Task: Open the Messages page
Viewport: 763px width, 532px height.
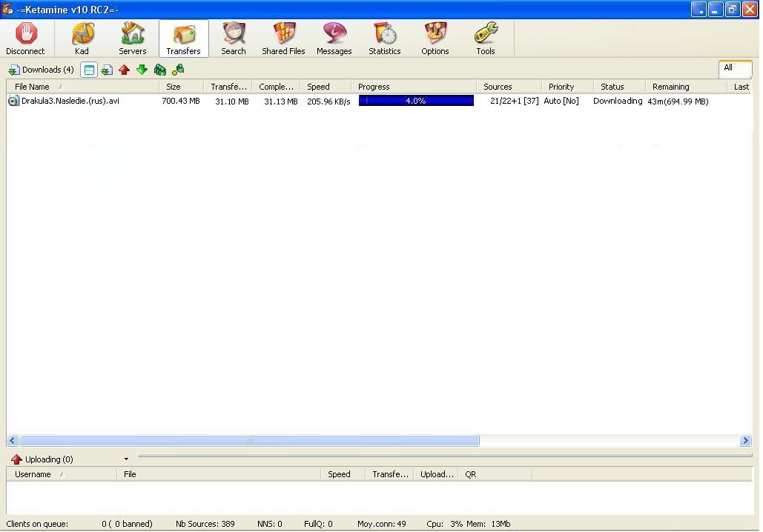Action: 334,39
